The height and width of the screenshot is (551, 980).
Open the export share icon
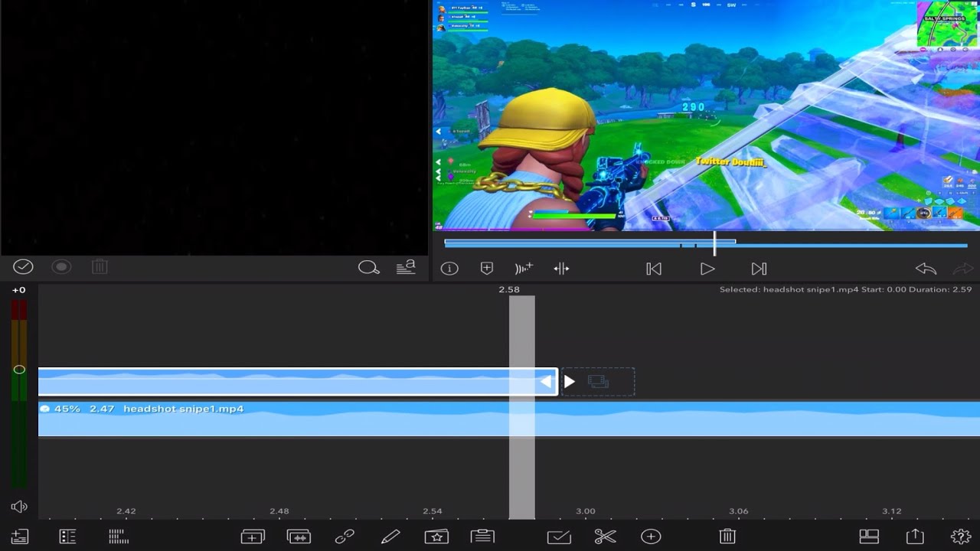pyautogui.click(x=915, y=536)
